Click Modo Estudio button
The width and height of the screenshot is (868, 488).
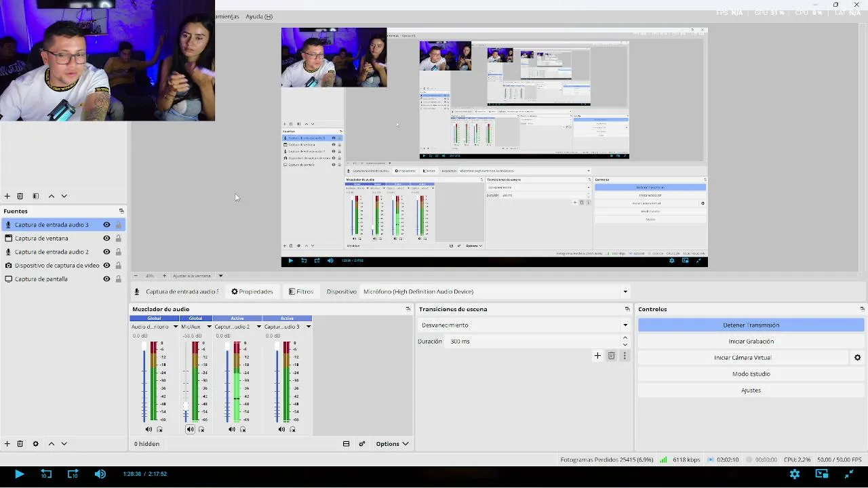(x=751, y=374)
